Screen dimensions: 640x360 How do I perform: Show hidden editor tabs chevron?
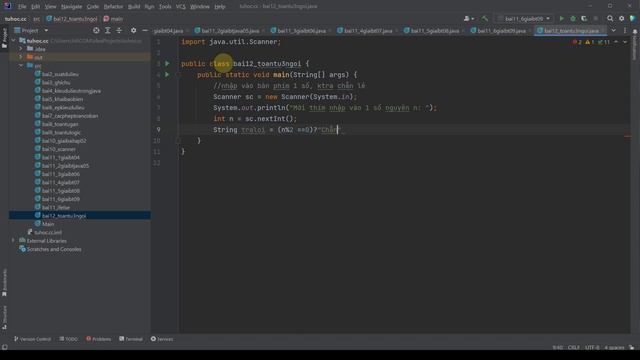click(613, 31)
